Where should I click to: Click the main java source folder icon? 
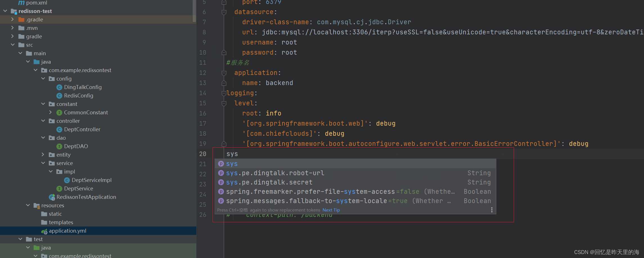pyautogui.click(x=37, y=62)
